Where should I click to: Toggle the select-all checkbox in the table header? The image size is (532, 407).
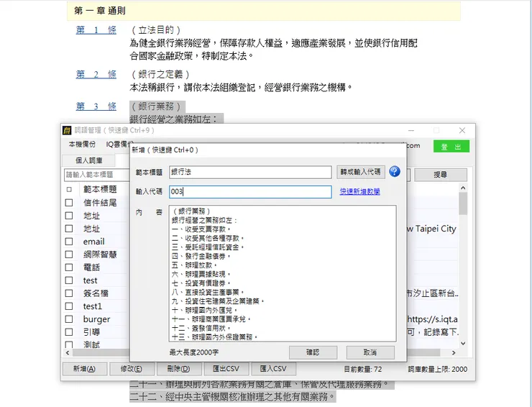point(69,189)
